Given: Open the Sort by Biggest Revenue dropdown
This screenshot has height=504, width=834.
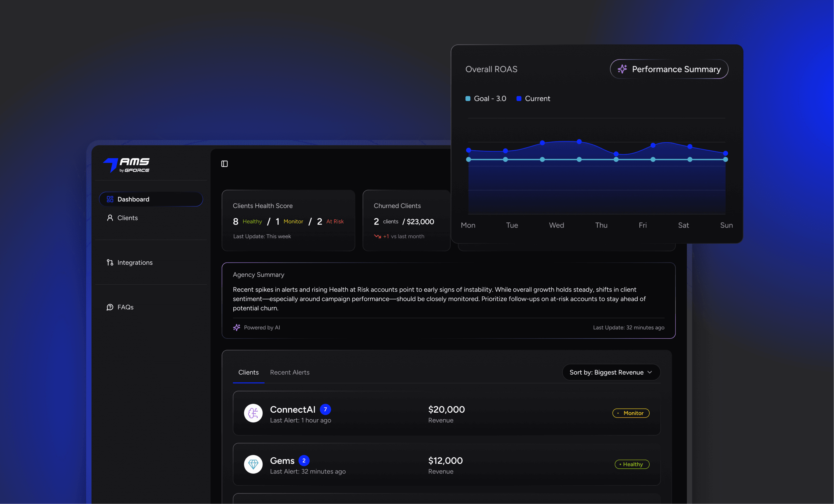Looking at the screenshot, I should tap(611, 372).
